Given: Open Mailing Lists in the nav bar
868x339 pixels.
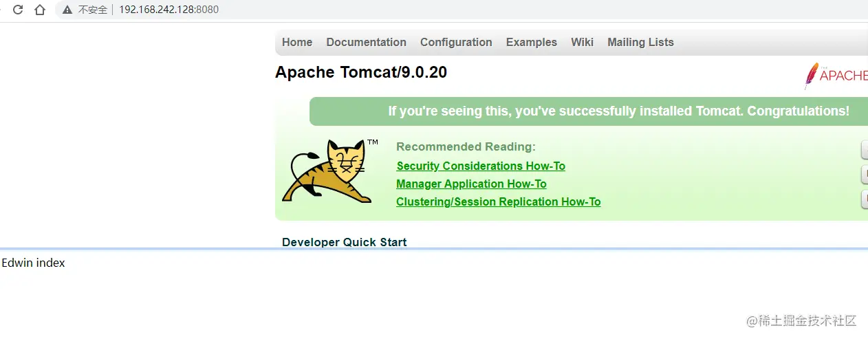Looking at the screenshot, I should tap(640, 42).
